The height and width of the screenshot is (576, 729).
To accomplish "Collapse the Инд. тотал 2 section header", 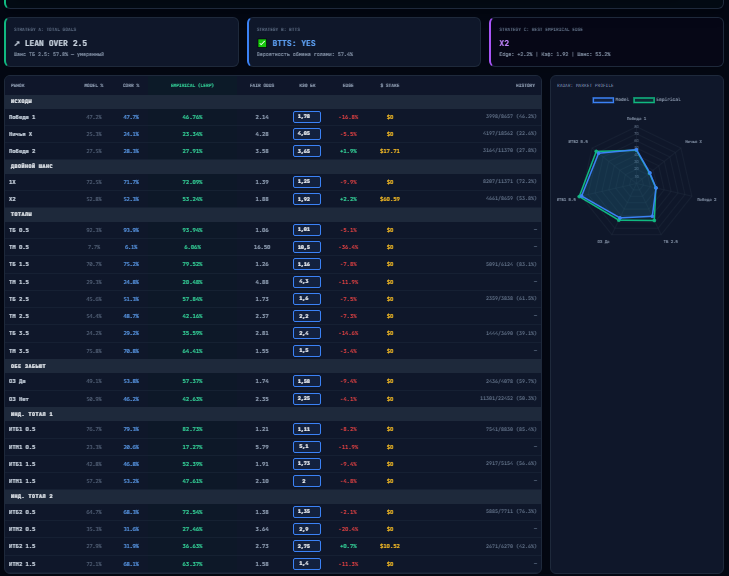I will click(x=273, y=497).
